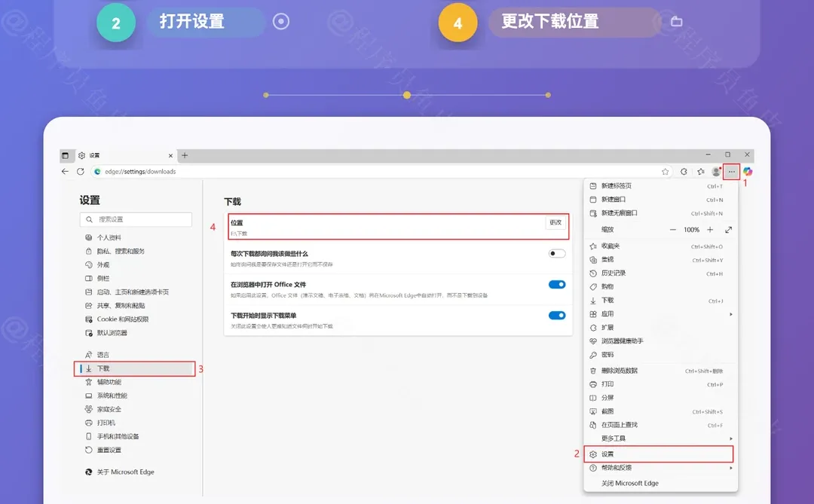
Task: Choose 截图 from the menu
Action: tap(660, 411)
